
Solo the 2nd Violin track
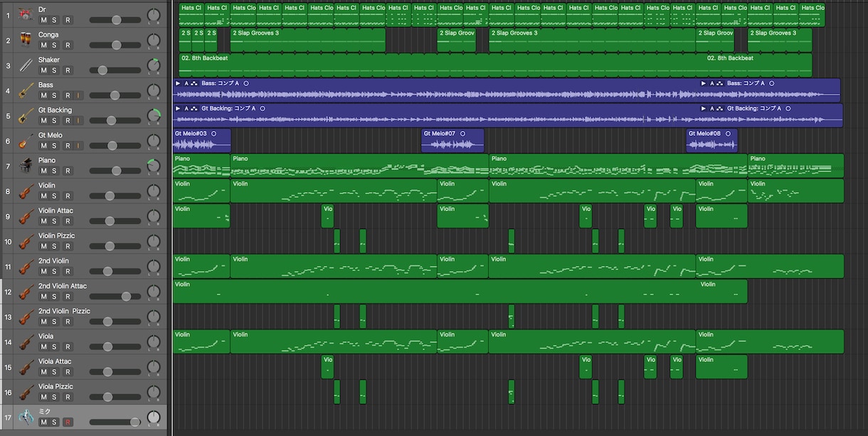pyautogui.click(x=54, y=272)
